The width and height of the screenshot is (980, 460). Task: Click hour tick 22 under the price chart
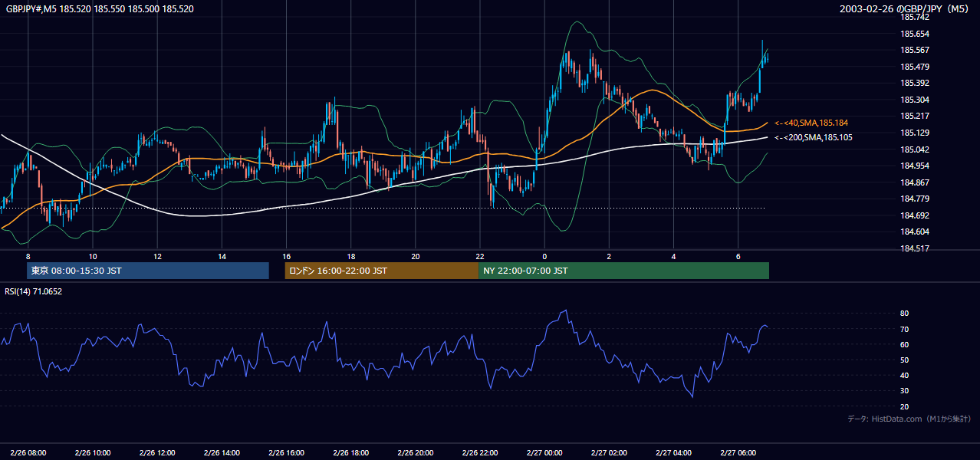click(x=479, y=256)
